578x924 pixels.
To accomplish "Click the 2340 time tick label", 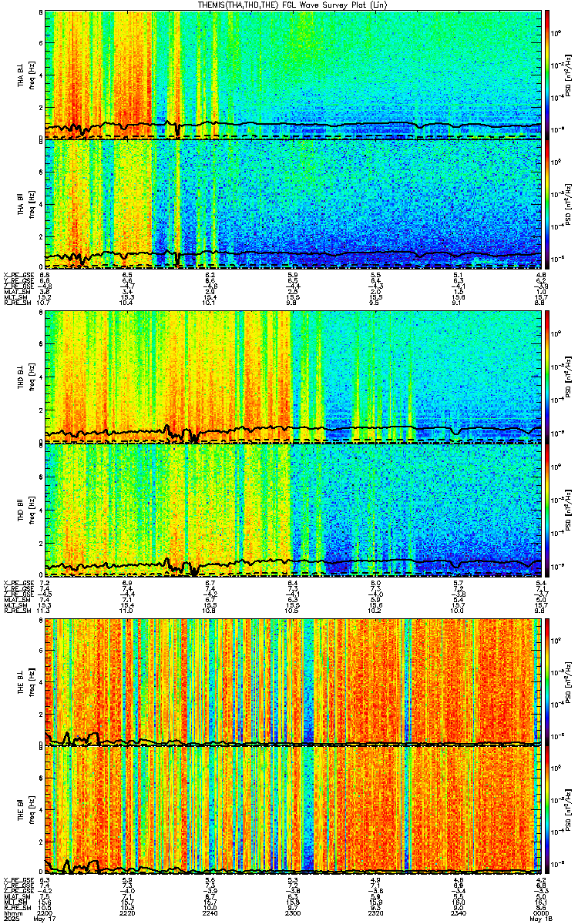I will coord(459,912).
